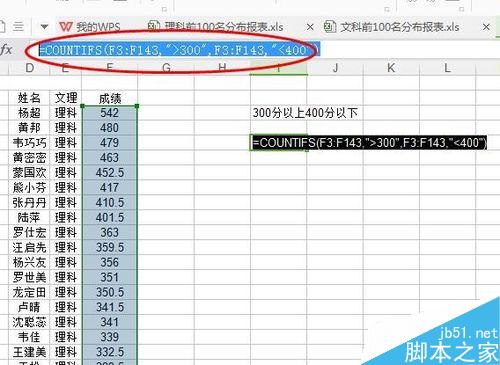Select the cell with name 黄密密
The width and height of the screenshot is (500, 365).
(x=29, y=158)
